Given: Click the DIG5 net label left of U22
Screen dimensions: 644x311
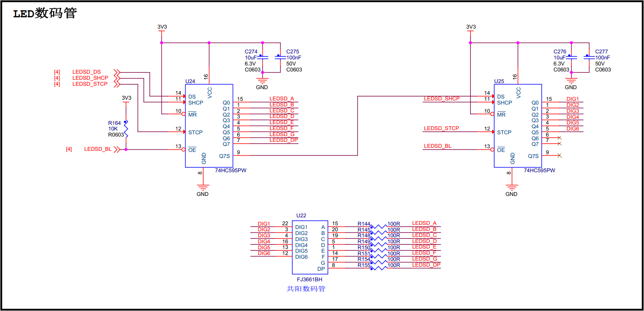Looking at the screenshot, I should tap(264, 247).
